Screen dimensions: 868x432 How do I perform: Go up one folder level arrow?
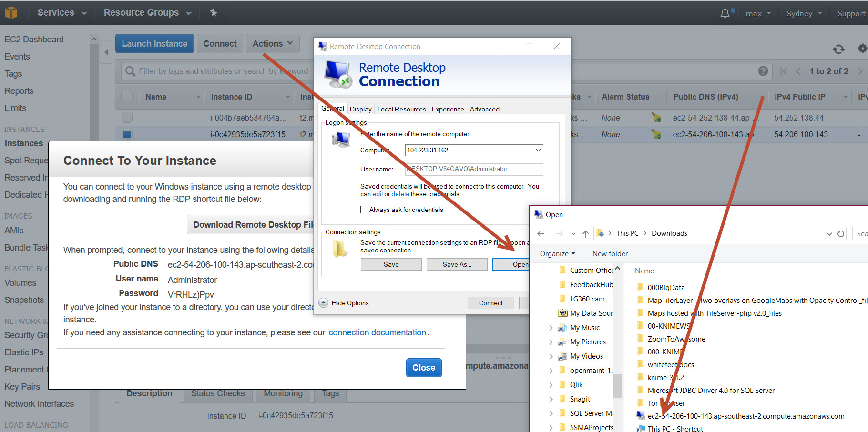point(586,233)
